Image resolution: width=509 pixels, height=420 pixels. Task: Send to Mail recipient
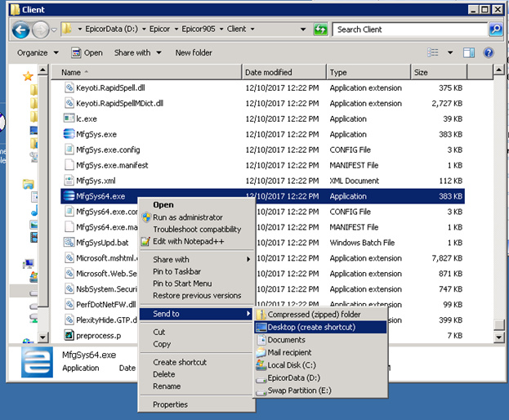point(320,352)
